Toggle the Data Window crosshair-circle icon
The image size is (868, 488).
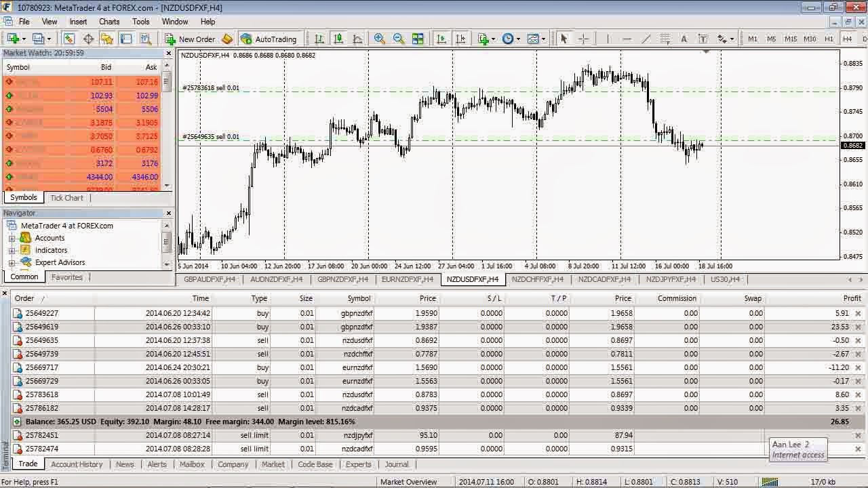pos(88,39)
